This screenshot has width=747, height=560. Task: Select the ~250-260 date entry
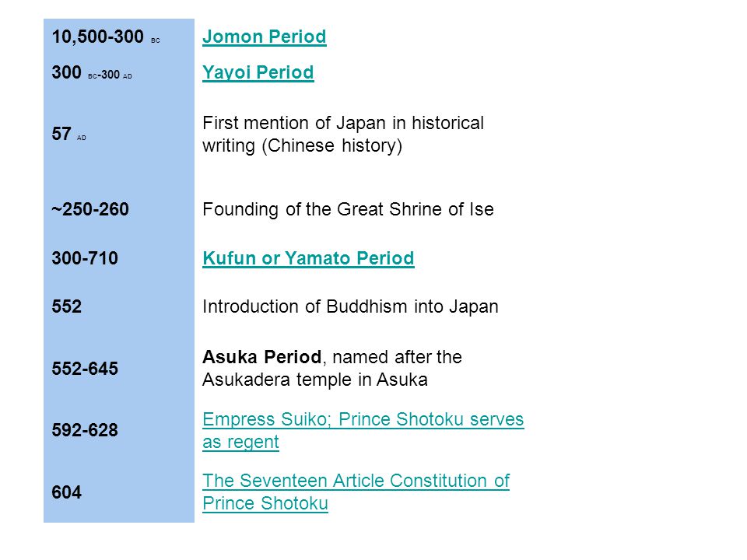point(90,209)
